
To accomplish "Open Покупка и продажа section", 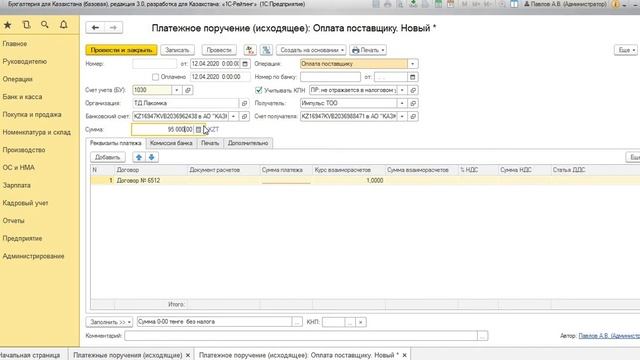I will pos(32,115).
